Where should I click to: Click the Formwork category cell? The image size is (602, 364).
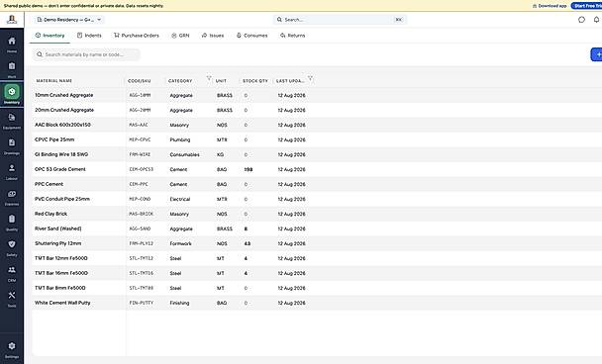[180, 243]
